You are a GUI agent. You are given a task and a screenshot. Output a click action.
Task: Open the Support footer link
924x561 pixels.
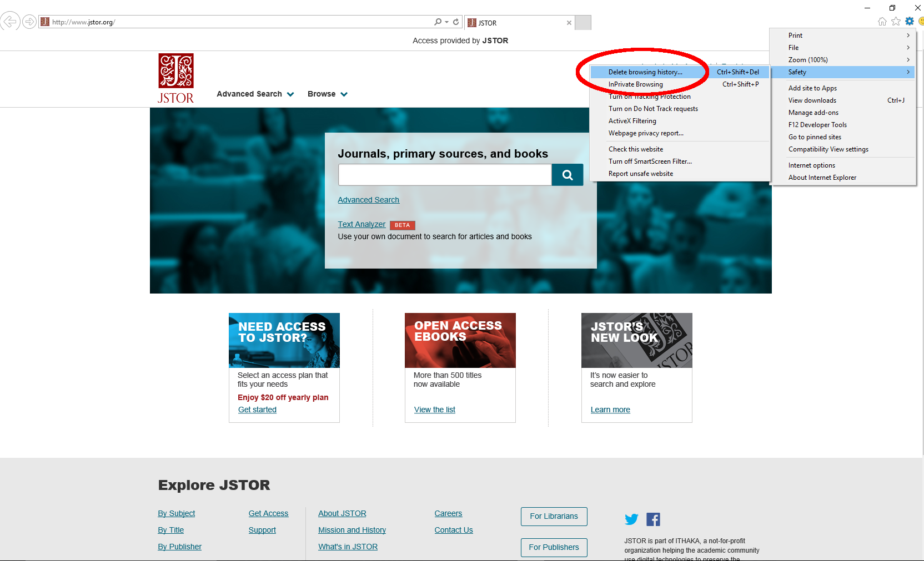click(x=262, y=530)
